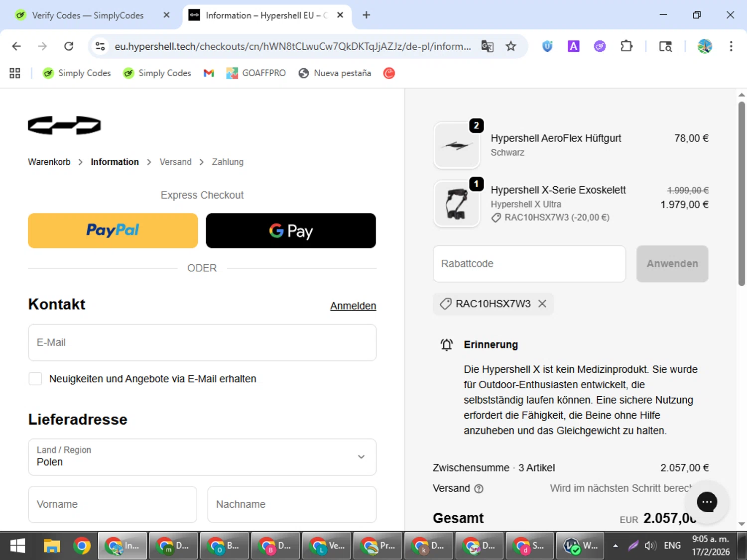Switch to the taskbar window labeled Pr...
The width and height of the screenshot is (747, 560).
377,546
